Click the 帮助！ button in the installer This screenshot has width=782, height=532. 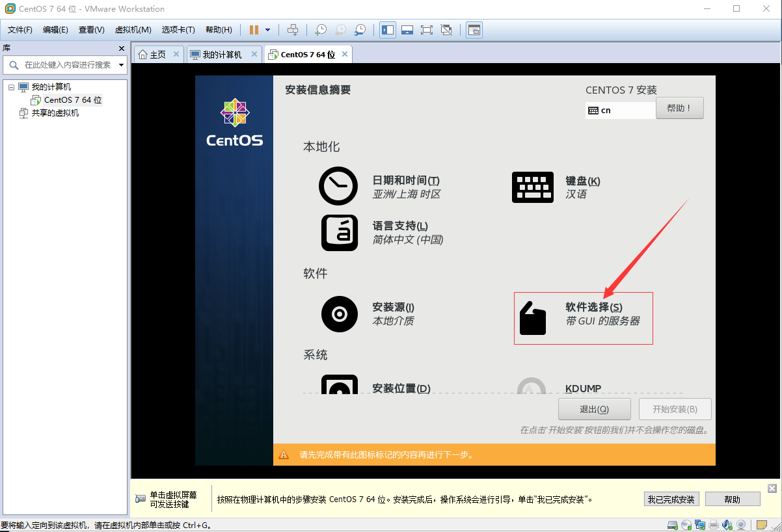(x=680, y=109)
